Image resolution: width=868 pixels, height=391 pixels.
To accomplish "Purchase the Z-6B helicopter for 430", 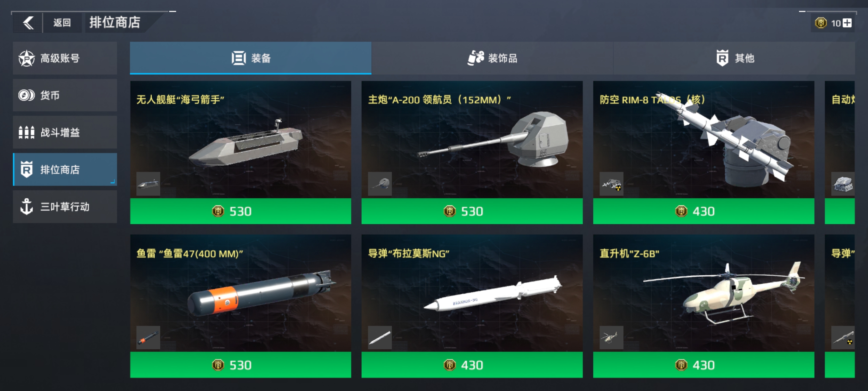I will (x=703, y=365).
